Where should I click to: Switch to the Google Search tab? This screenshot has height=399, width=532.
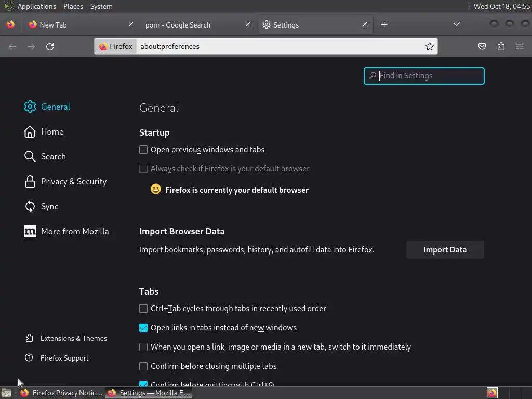[x=178, y=25]
